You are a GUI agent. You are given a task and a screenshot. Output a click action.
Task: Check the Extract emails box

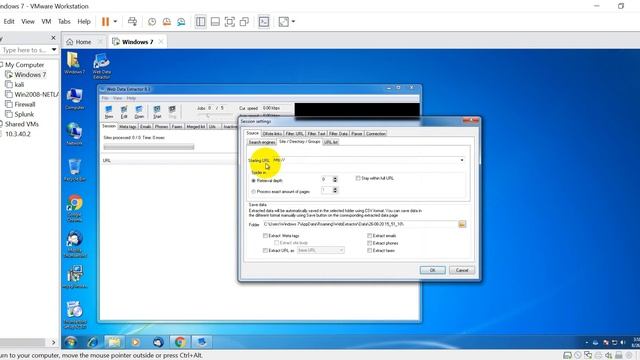click(x=369, y=236)
